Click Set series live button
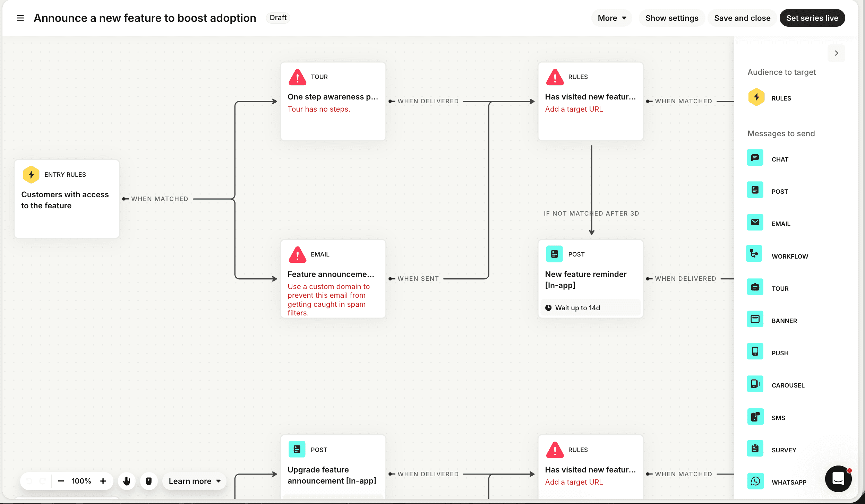 [812, 18]
